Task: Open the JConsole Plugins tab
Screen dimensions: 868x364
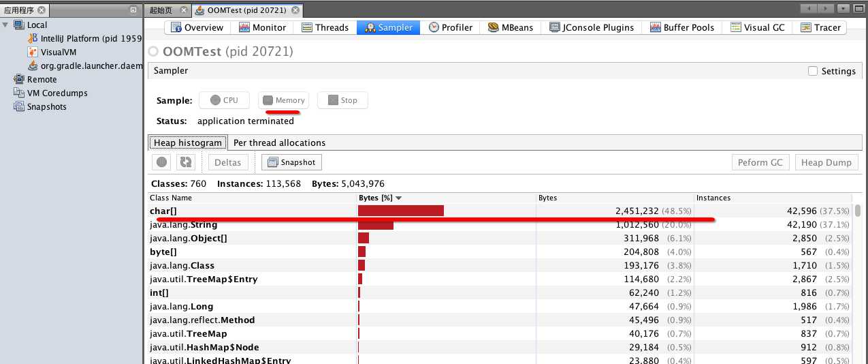Action: pos(591,27)
